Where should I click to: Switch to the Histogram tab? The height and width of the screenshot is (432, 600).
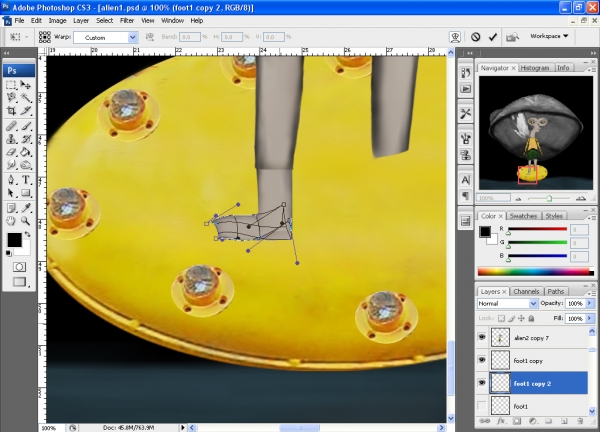tap(535, 68)
